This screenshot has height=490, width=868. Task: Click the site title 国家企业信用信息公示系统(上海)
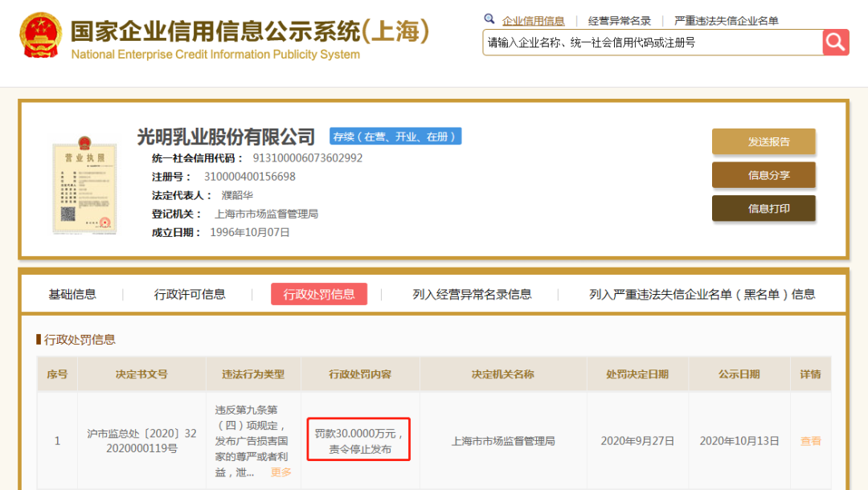coord(250,31)
